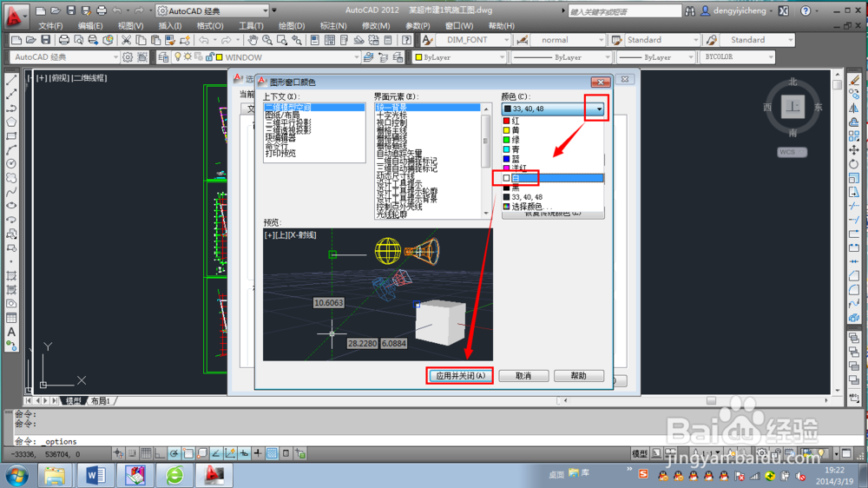This screenshot has width=868, height=488.
Task: Click the search binoculars icon
Action: [x=690, y=11]
